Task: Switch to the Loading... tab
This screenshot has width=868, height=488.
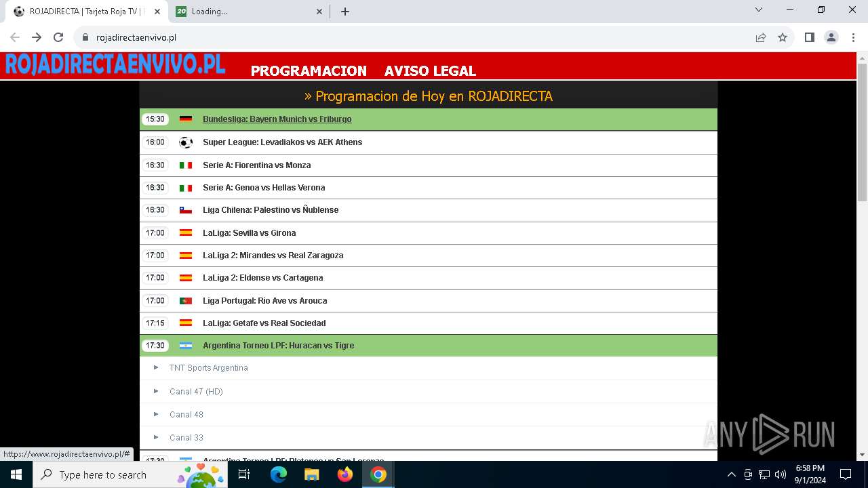Action: pos(249,12)
